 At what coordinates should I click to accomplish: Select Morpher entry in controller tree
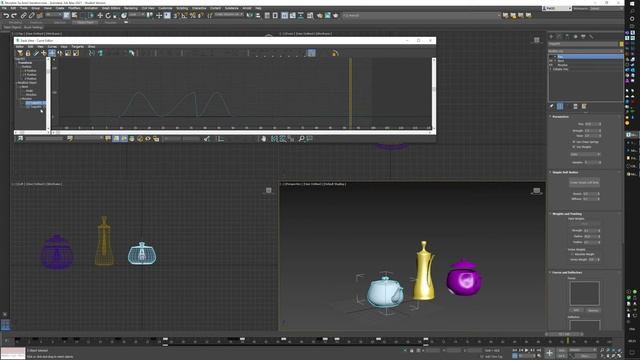coord(27,98)
